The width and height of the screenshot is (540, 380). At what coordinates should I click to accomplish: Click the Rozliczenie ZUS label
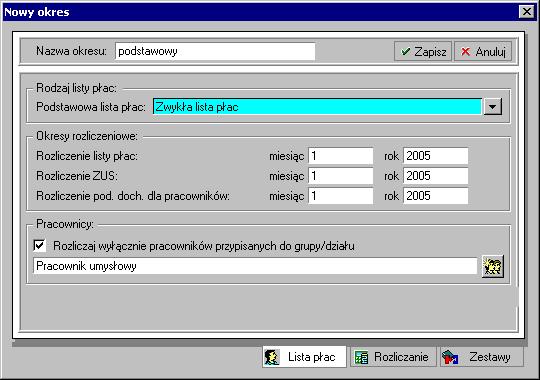(x=77, y=176)
